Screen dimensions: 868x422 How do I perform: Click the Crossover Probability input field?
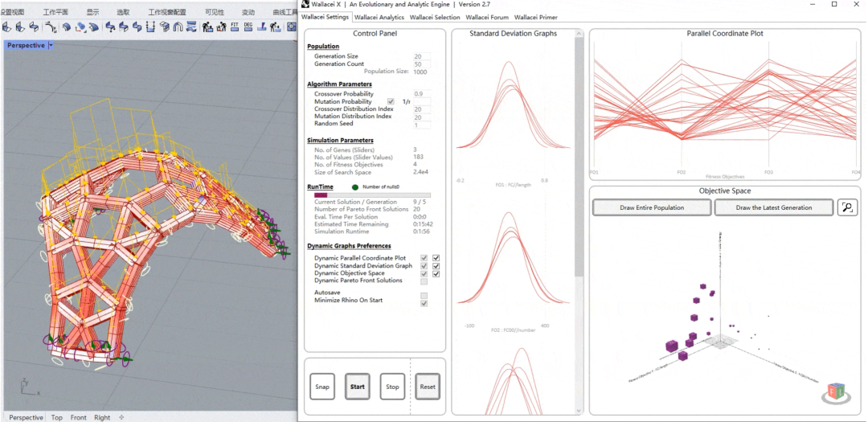point(422,94)
